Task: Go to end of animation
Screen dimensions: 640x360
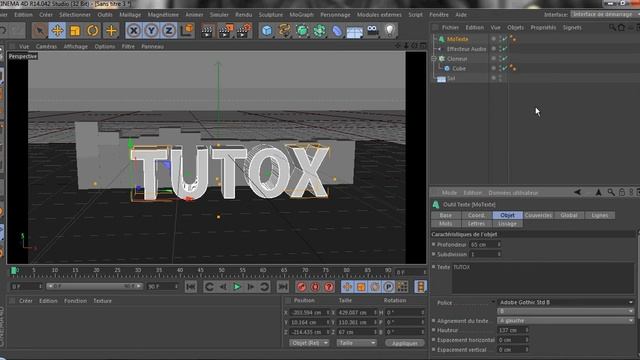Action: coord(283,287)
